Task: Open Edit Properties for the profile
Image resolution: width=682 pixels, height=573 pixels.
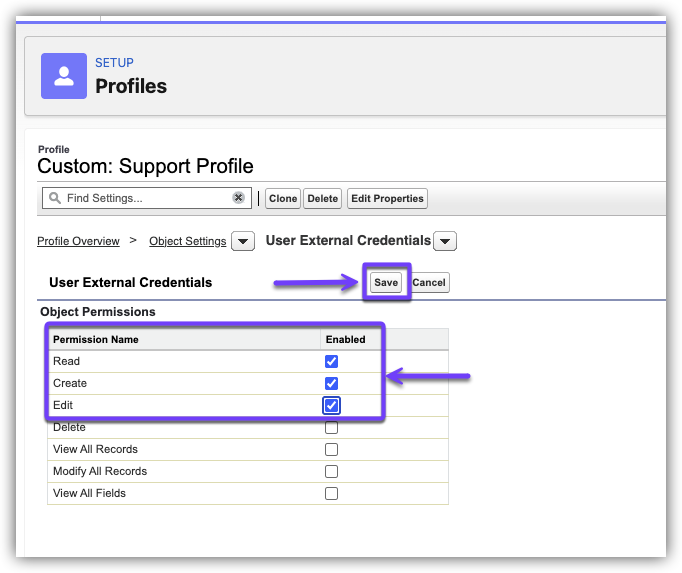Action: coord(387,199)
